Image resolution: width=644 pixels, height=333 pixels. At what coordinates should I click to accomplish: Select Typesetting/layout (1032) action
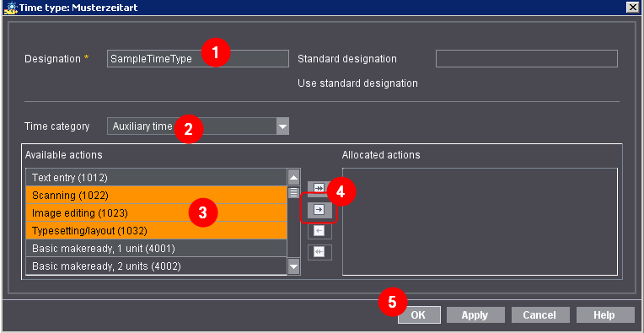(156, 231)
